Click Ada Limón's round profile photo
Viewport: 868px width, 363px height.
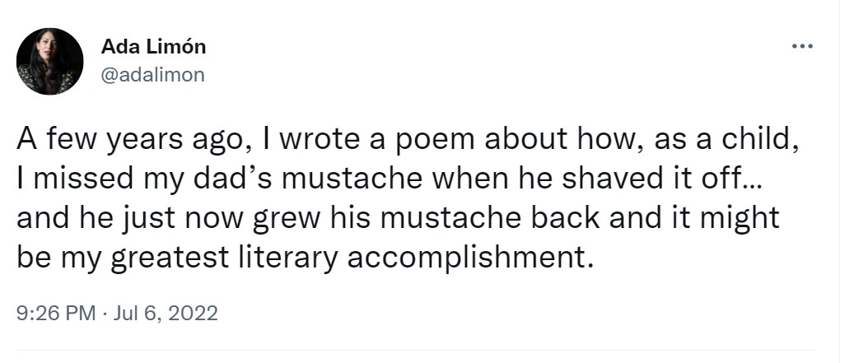point(50,61)
